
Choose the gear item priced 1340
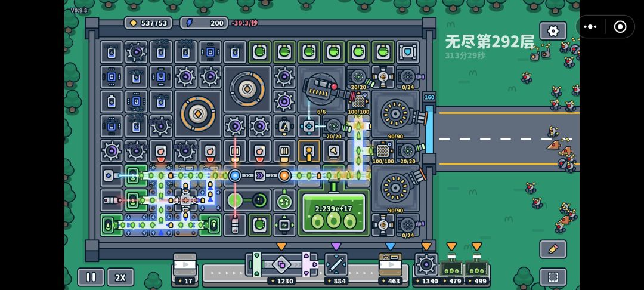coord(426,264)
